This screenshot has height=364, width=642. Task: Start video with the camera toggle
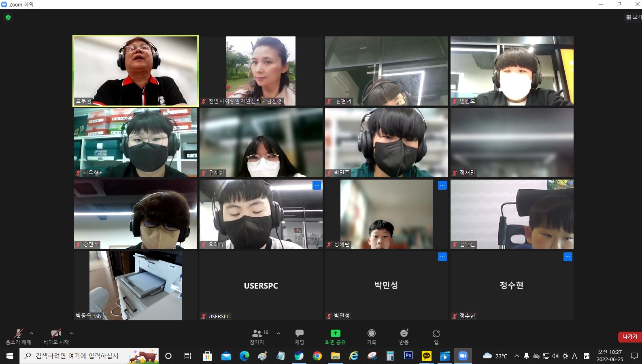click(56, 334)
